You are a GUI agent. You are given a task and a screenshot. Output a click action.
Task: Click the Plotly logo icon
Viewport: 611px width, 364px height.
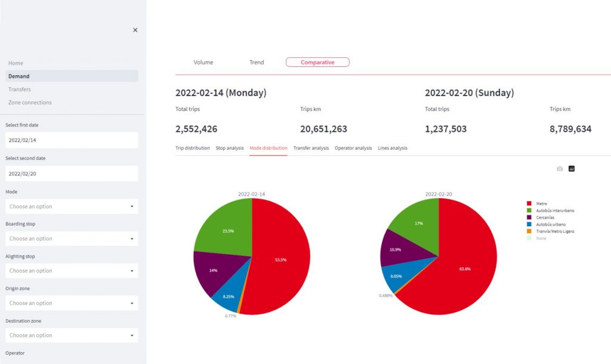tap(572, 169)
